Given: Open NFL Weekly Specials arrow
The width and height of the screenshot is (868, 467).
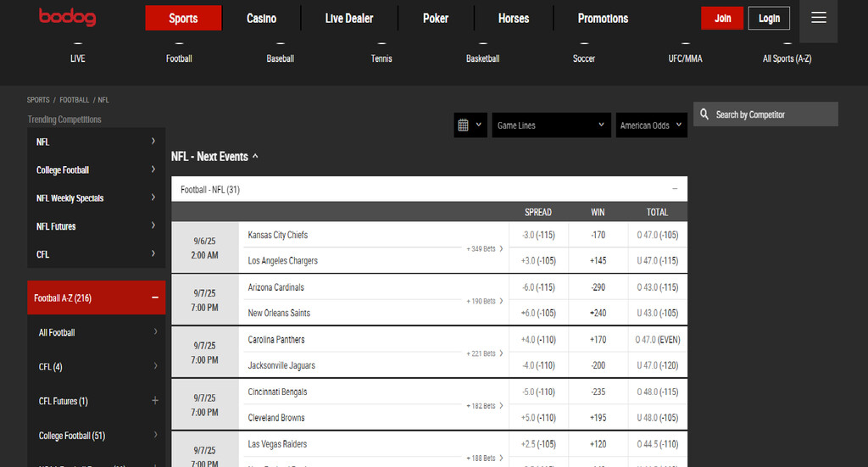Looking at the screenshot, I should point(153,197).
